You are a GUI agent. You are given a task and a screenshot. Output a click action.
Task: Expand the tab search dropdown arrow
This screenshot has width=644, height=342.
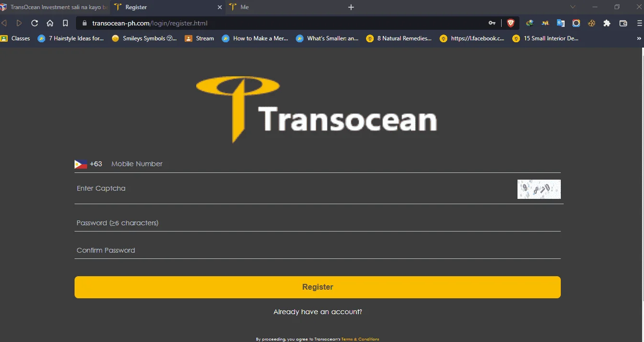(573, 7)
